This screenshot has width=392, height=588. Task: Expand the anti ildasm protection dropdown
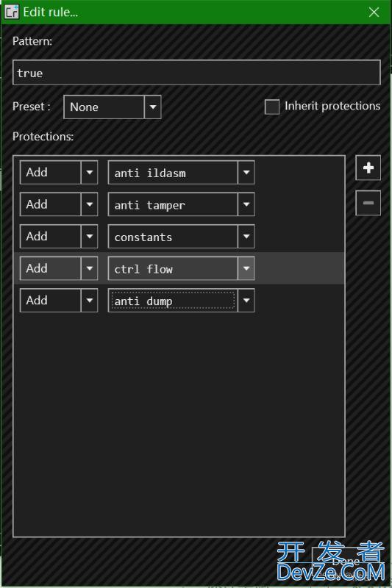click(246, 173)
